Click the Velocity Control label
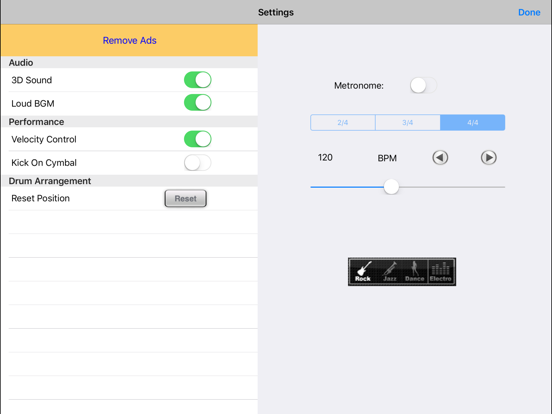 pos(44,139)
